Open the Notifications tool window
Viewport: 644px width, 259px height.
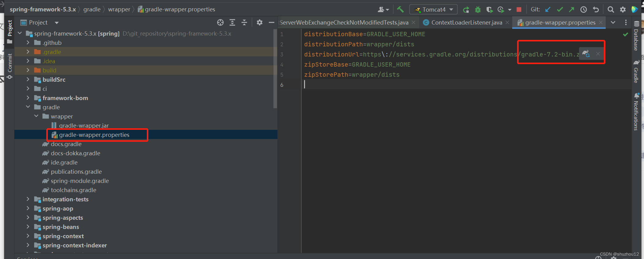click(636, 112)
